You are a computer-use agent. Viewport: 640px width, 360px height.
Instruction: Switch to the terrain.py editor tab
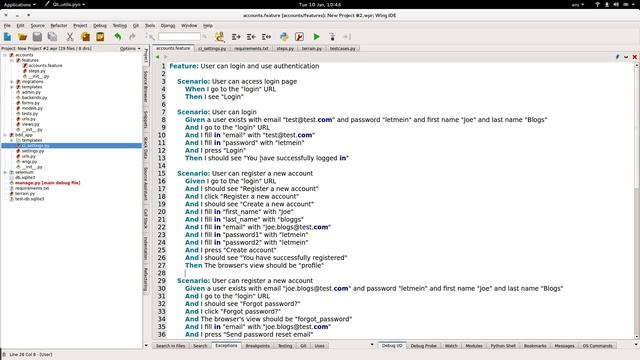click(x=311, y=48)
